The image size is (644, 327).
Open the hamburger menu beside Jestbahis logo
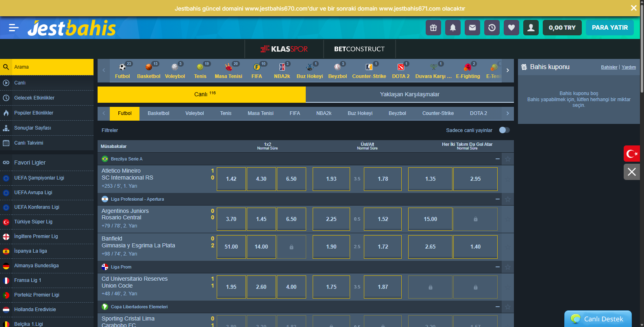14,28
